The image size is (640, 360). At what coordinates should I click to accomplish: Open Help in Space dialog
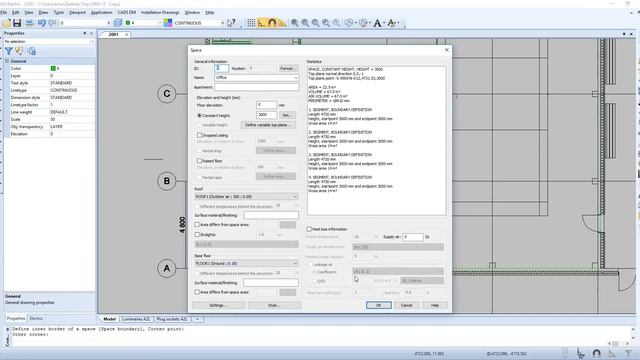click(x=435, y=305)
